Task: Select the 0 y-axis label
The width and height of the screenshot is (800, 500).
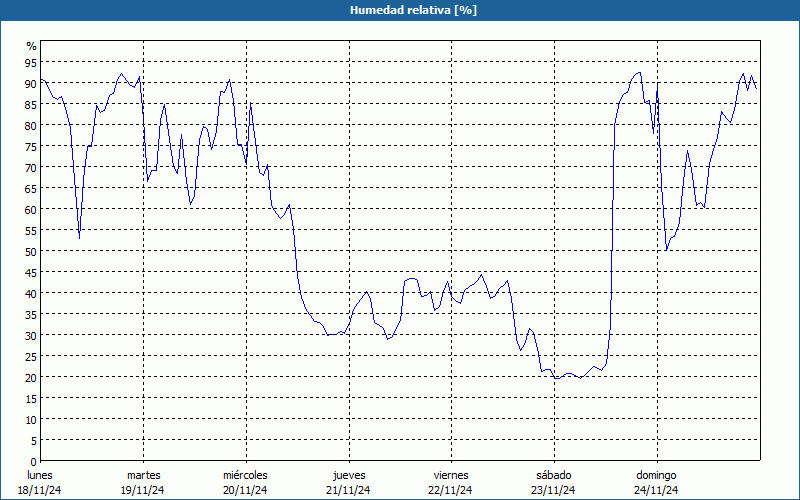Action: click(x=34, y=462)
